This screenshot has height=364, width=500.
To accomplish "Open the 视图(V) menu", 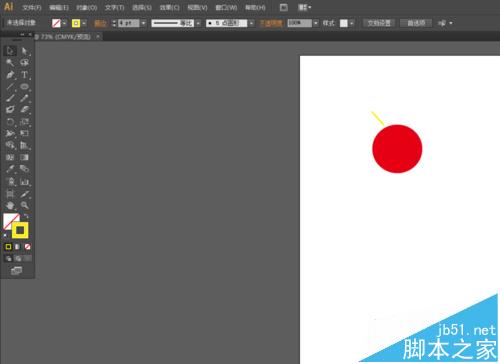I will pyautogui.click(x=197, y=7).
